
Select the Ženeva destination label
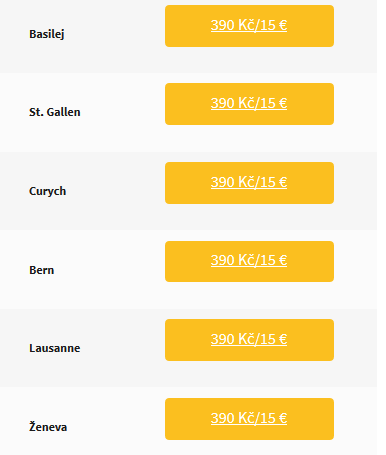coord(48,427)
